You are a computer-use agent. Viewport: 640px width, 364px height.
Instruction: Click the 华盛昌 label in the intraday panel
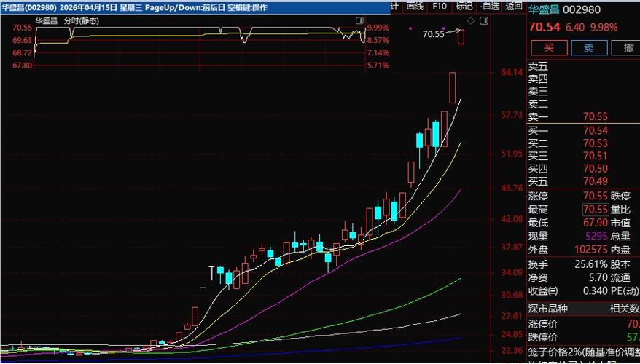(46, 21)
